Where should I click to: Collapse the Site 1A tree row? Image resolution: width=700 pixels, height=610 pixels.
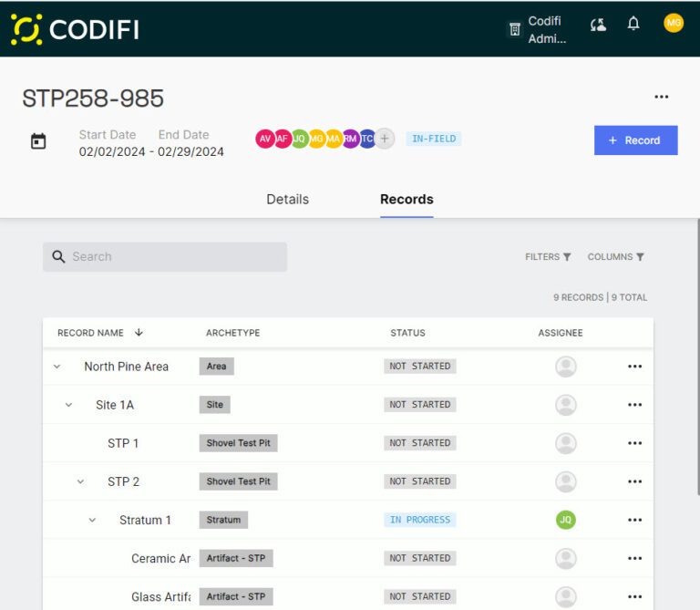tap(68, 405)
